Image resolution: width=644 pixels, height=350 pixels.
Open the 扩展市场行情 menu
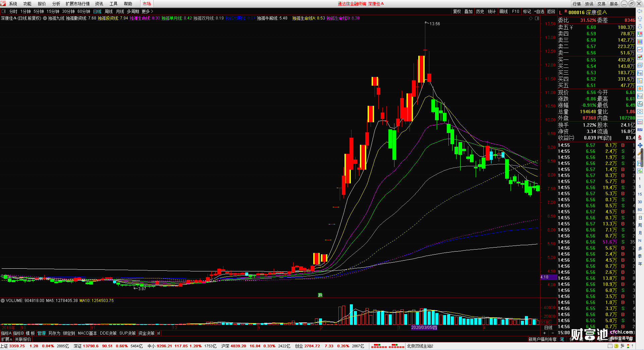(78, 4)
